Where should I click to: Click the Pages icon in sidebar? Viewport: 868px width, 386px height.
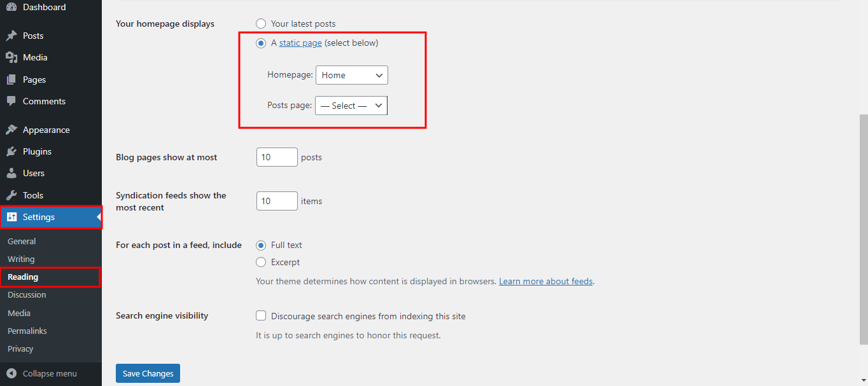11,79
